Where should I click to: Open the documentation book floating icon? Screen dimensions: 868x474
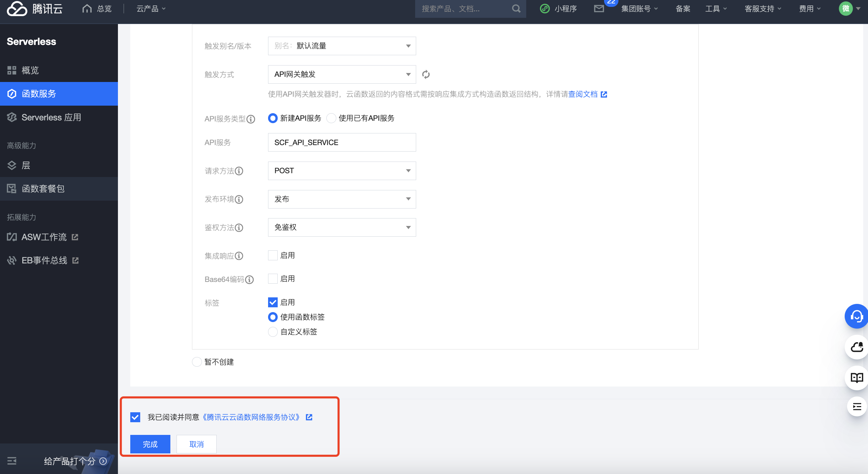coord(857,378)
